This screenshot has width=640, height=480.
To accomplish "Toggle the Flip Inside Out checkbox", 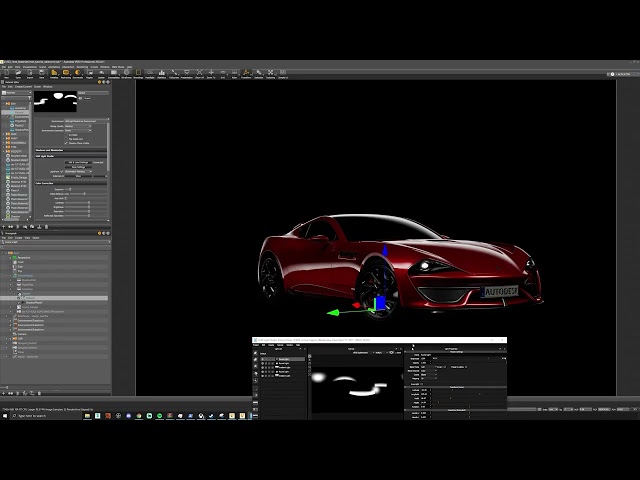I will (x=66, y=139).
